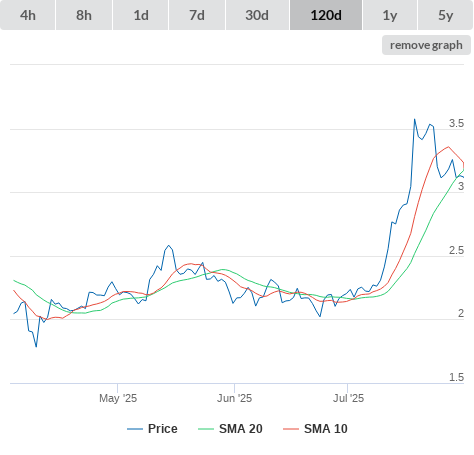Select the 5y time range
The width and height of the screenshot is (474, 455).
coord(446,15)
